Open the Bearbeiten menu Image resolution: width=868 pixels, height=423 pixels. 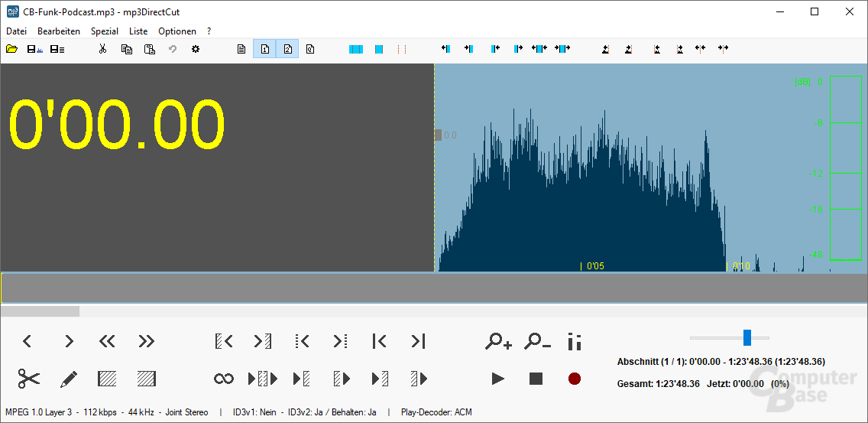click(x=59, y=31)
